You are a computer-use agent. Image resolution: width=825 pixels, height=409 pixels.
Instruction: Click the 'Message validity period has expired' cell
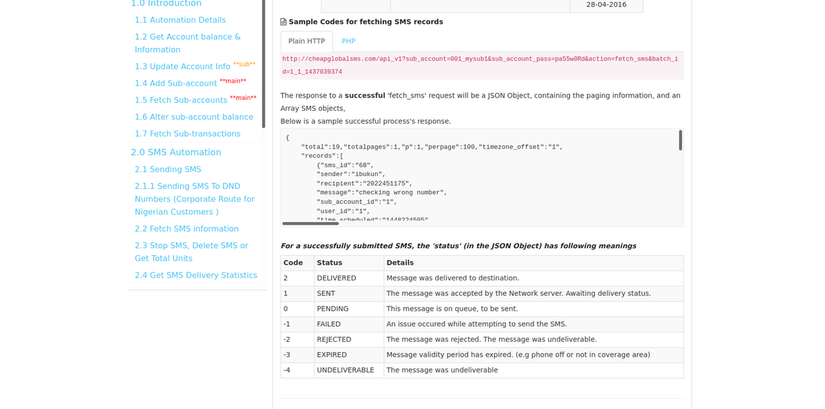point(534,355)
